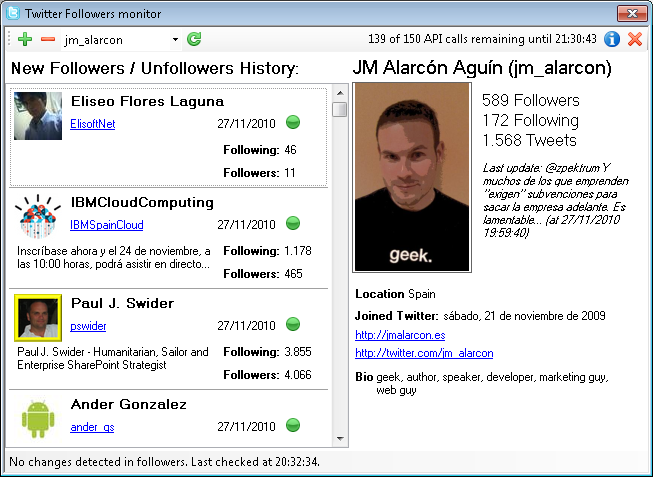Refresh followers with the green reload icon
This screenshot has width=653, height=477.
click(x=194, y=39)
